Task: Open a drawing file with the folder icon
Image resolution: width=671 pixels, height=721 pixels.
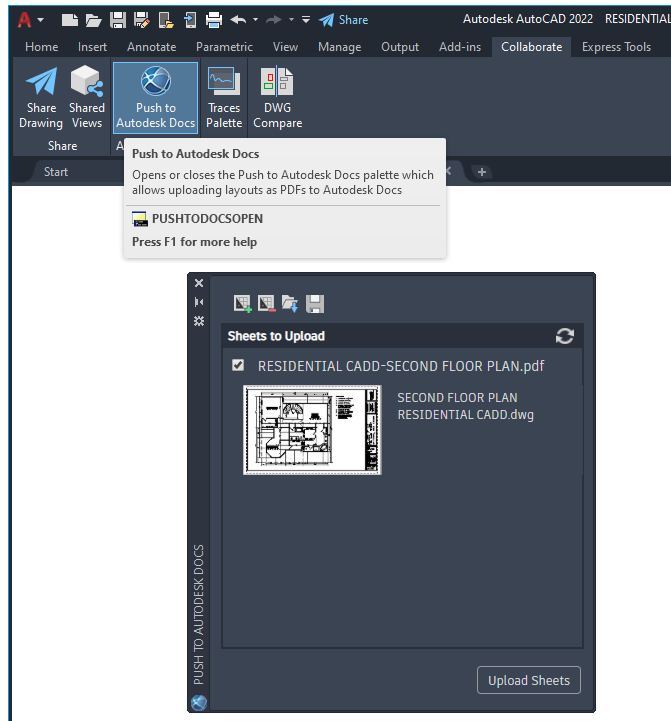Action: click(93, 20)
